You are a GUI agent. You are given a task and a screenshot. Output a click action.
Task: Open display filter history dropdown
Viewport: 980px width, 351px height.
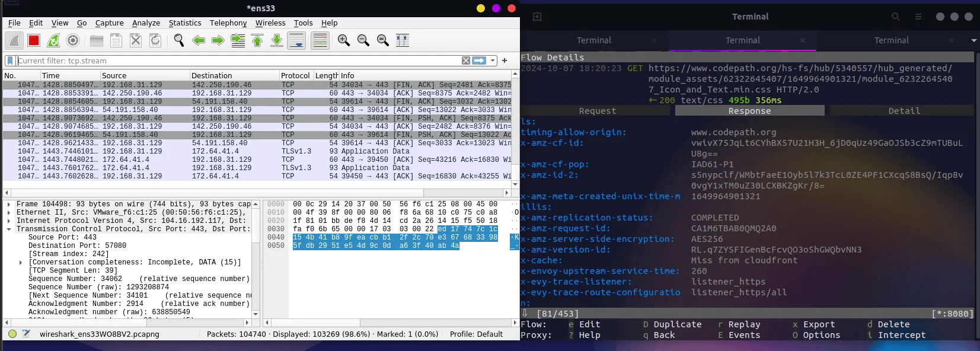click(x=493, y=60)
